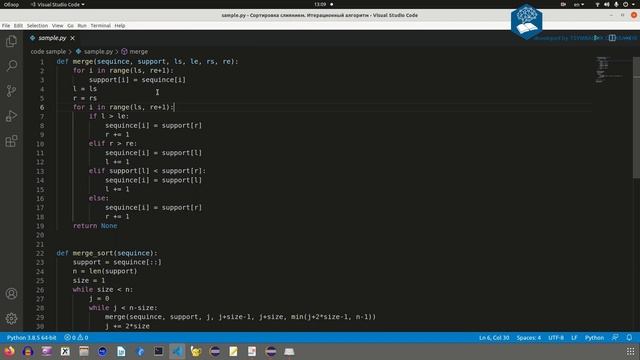640x360 pixels.
Task: Open the Terminal app in the dock
Action: click(x=159, y=351)
